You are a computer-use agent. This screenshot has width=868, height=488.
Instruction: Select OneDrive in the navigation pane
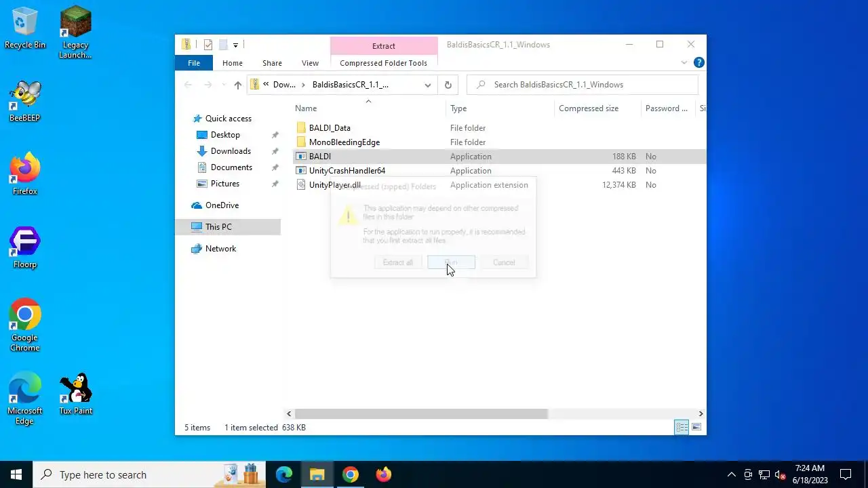point(222,205)
